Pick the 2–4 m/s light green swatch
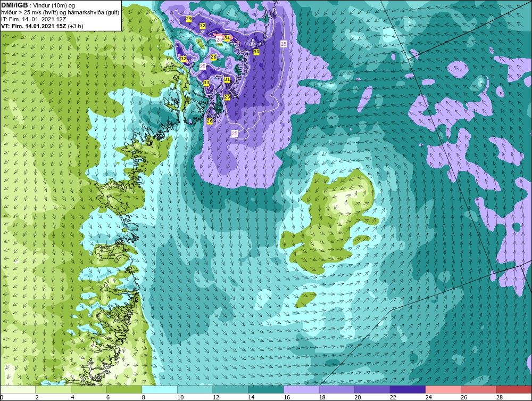Viewport: 532px width, 401px height. [53, 389]
